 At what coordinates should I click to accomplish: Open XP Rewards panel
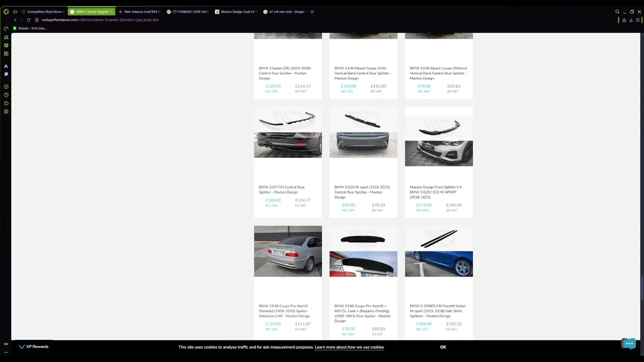tap(34, 346)
